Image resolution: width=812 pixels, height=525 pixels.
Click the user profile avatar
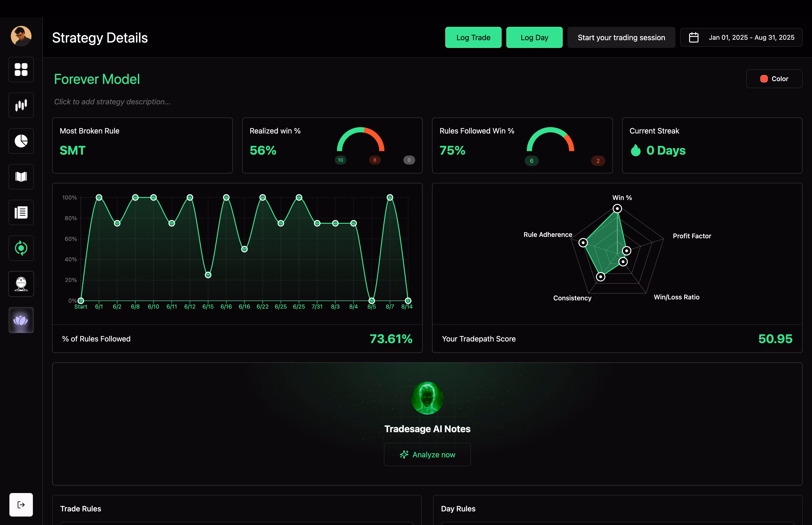pos(21,36)
